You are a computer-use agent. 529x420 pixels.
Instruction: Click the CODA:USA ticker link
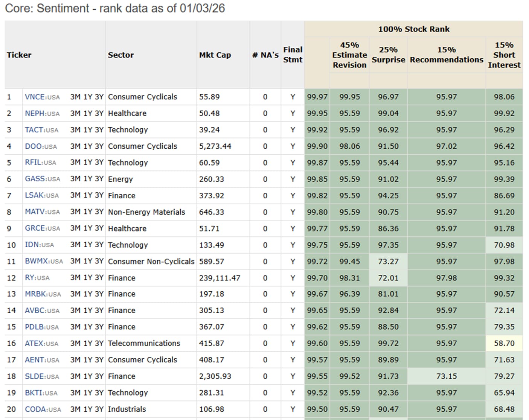coord(43,409)
